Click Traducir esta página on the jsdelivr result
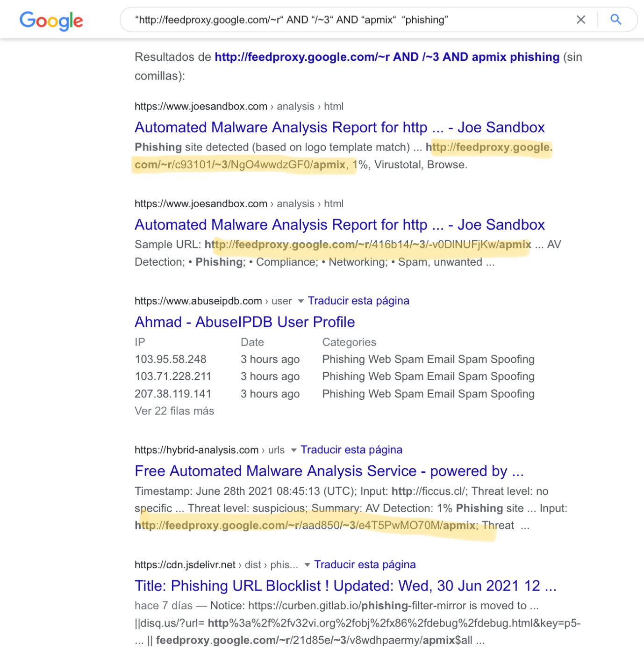 pos(365,565)
